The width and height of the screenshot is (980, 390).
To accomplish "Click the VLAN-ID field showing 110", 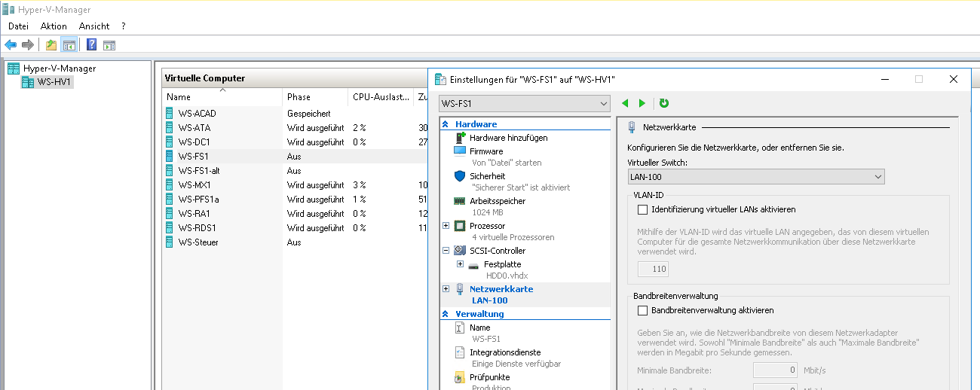I will (653, 269).
